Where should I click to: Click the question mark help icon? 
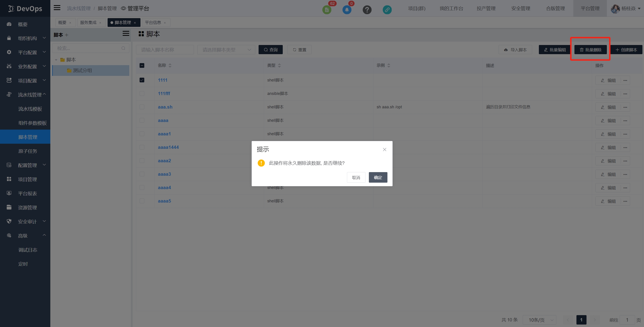click(x=367, y=10)
